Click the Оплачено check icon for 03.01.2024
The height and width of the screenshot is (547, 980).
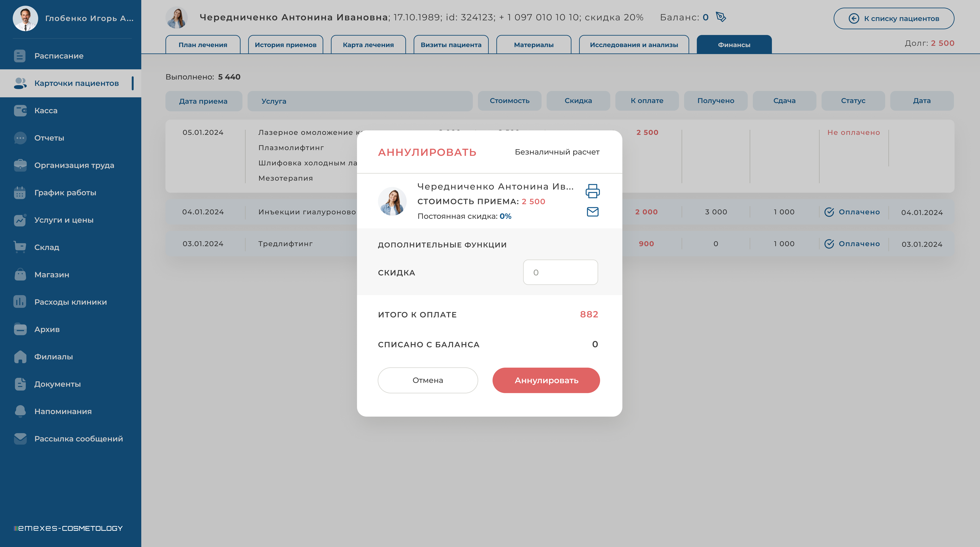point(829,244)
